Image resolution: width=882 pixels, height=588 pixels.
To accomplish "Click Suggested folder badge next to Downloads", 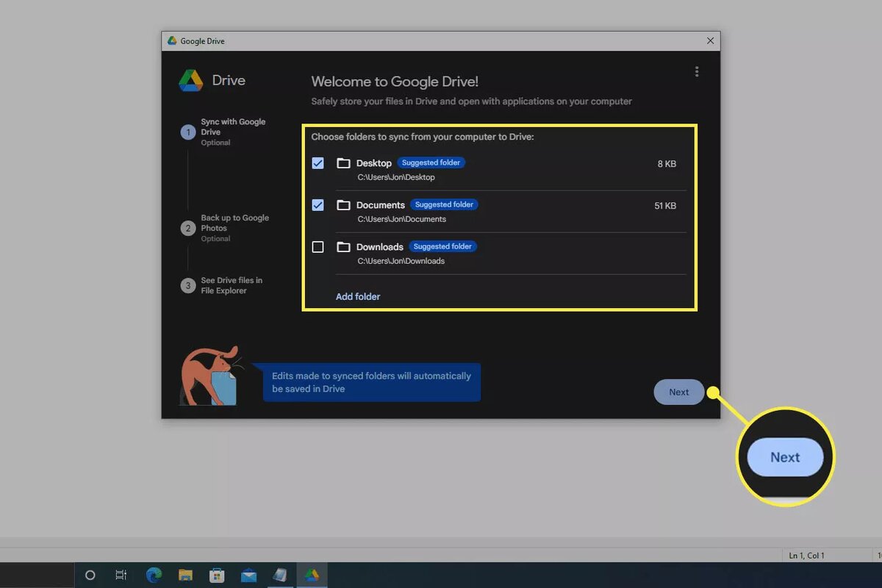I will coord(442,246).
